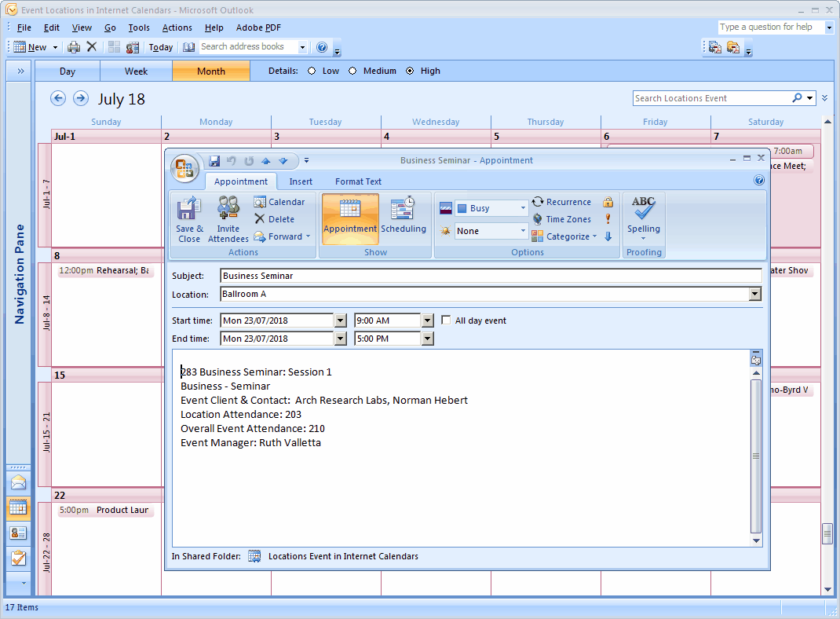Viewport: 840px width, 619px height.
Task: Open the Location dropdown arrow
Action: click(x=754, y=294)
